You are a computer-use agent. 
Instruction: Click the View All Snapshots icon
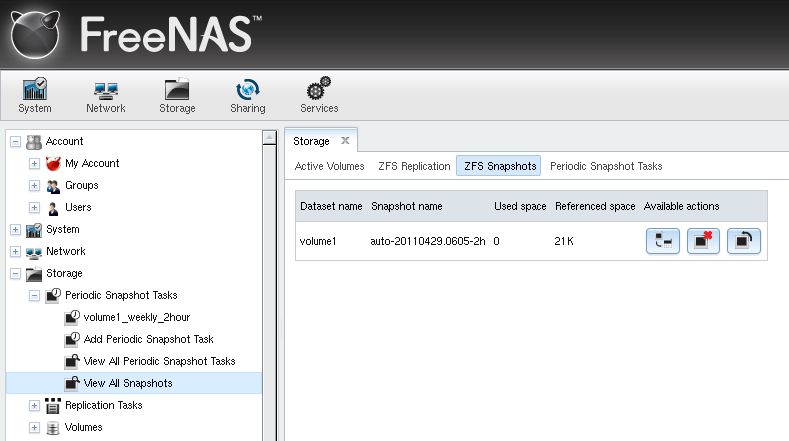(x=72, y=384)
